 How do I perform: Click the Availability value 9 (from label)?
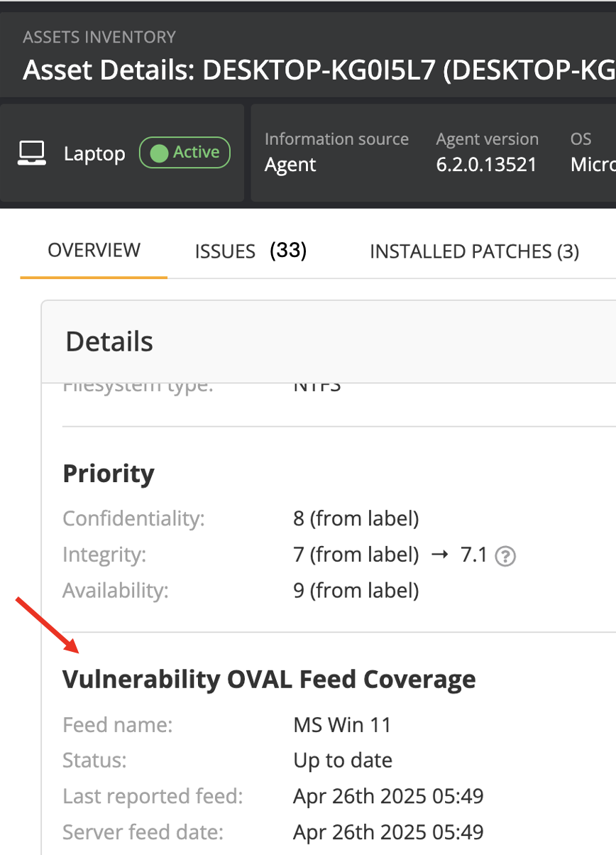[x=356, y=590]
